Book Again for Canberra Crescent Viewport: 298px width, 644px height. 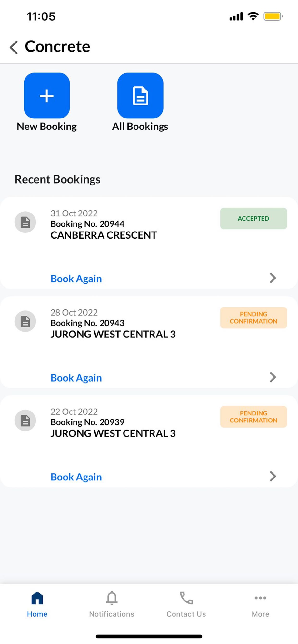click(x=76, y=279)
